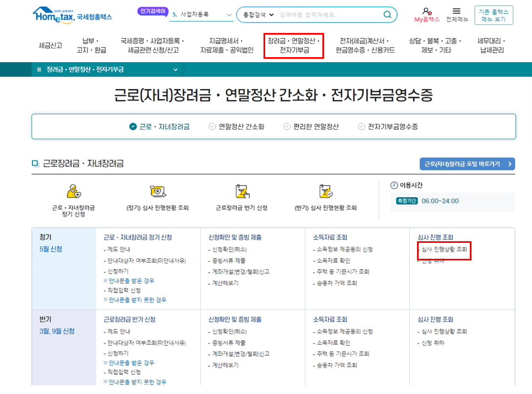Open My홈택스 via the person icon
The image size is (532, 394).
427,13
